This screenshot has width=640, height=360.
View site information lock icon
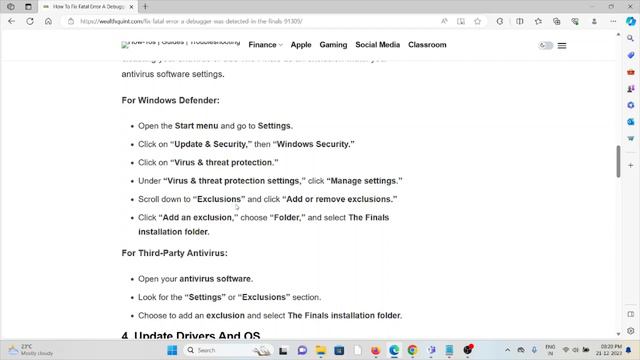point(71,21)
